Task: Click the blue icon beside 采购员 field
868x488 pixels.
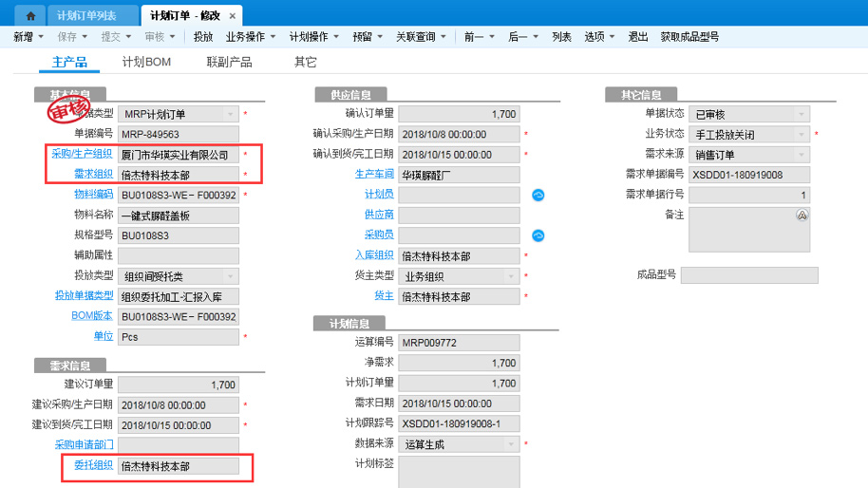Action: [x=538, y=235]
